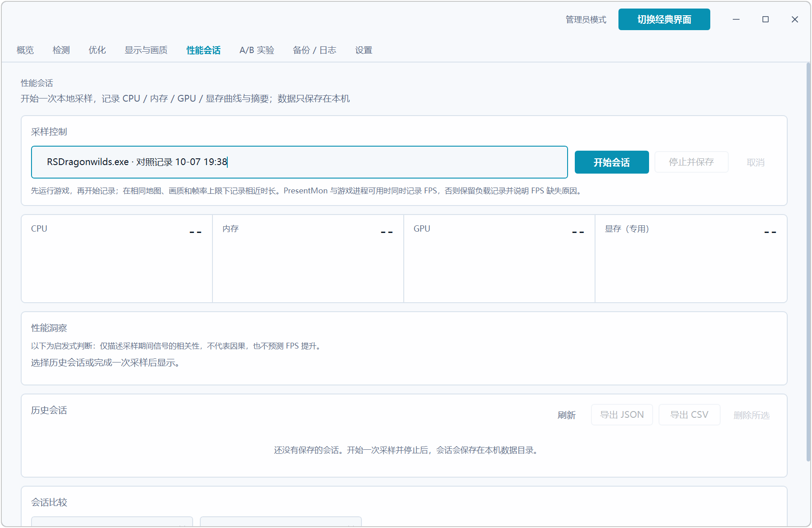Viewport: 812px width, 528px height.
Task: Click the 性能洞察 heading
Action: (49, 328)
